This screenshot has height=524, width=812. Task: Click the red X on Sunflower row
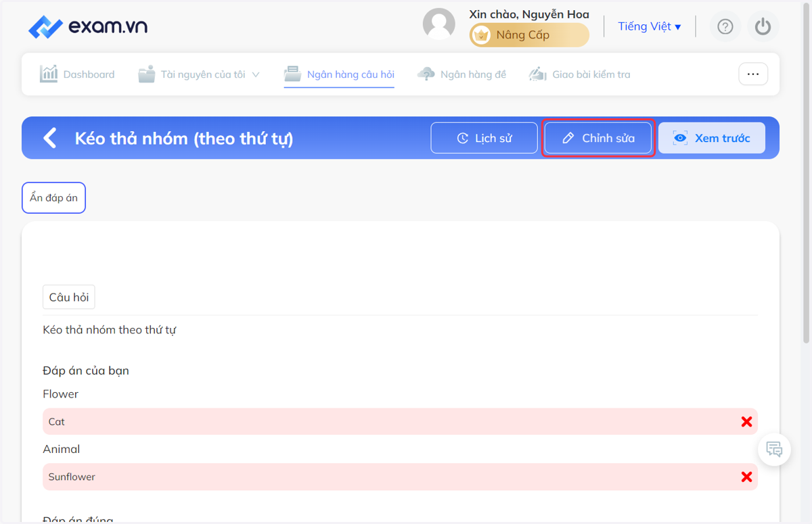746,477
